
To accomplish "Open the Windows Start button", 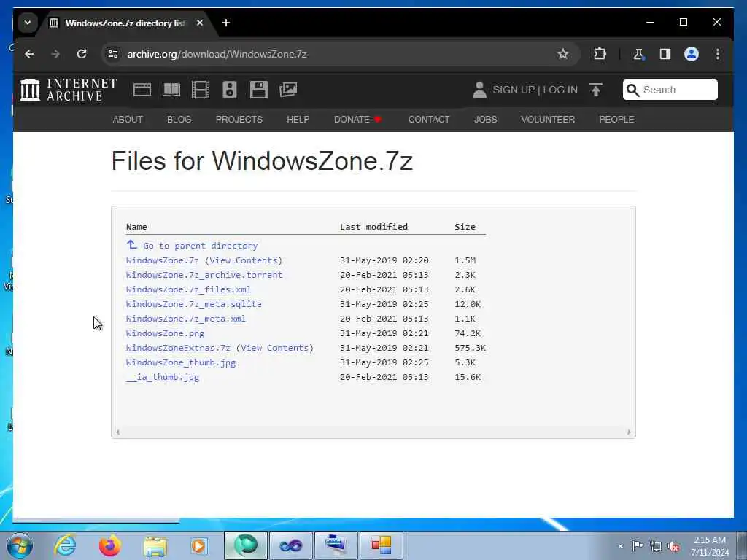I will 20,545.
